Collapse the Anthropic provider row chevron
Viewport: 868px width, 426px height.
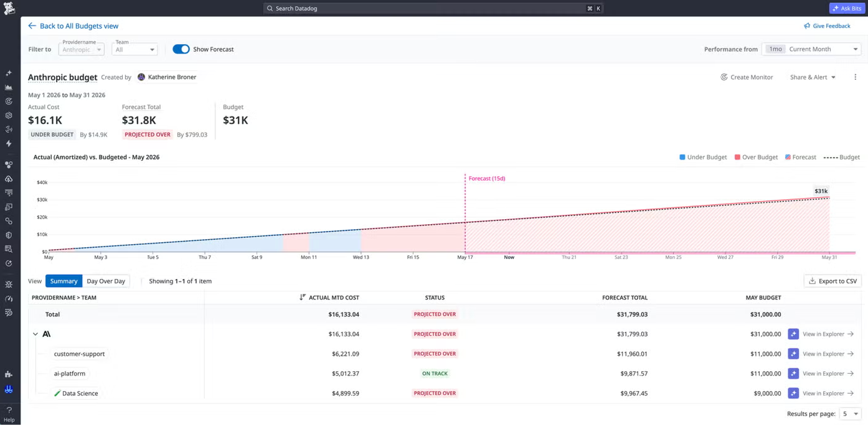click(35, 334)
